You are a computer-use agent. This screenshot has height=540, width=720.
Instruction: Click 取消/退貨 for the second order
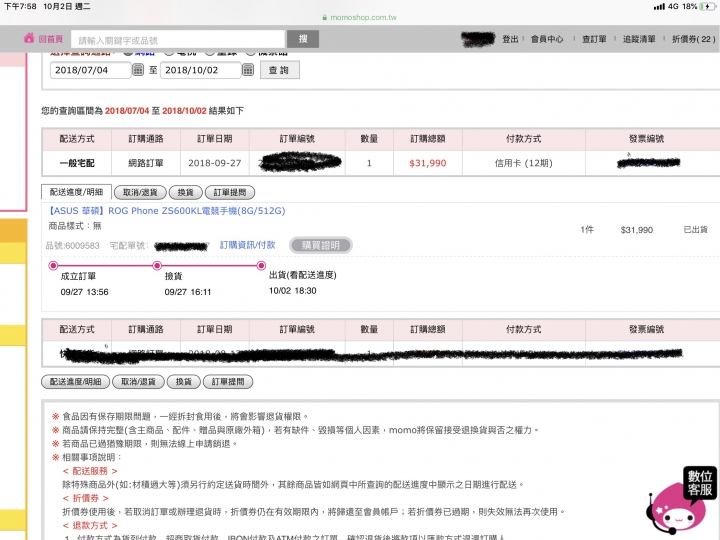tap(138, 382)
